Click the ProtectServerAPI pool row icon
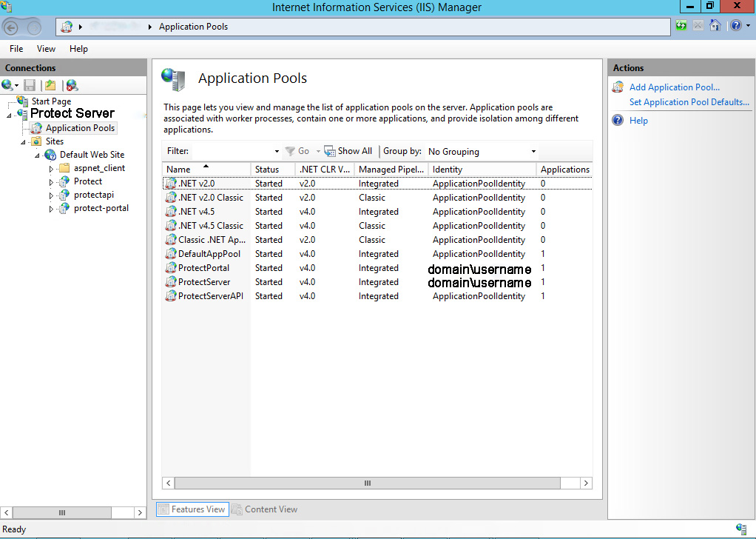The width and height of the screenshot is (756, 539). pos(171,296)
